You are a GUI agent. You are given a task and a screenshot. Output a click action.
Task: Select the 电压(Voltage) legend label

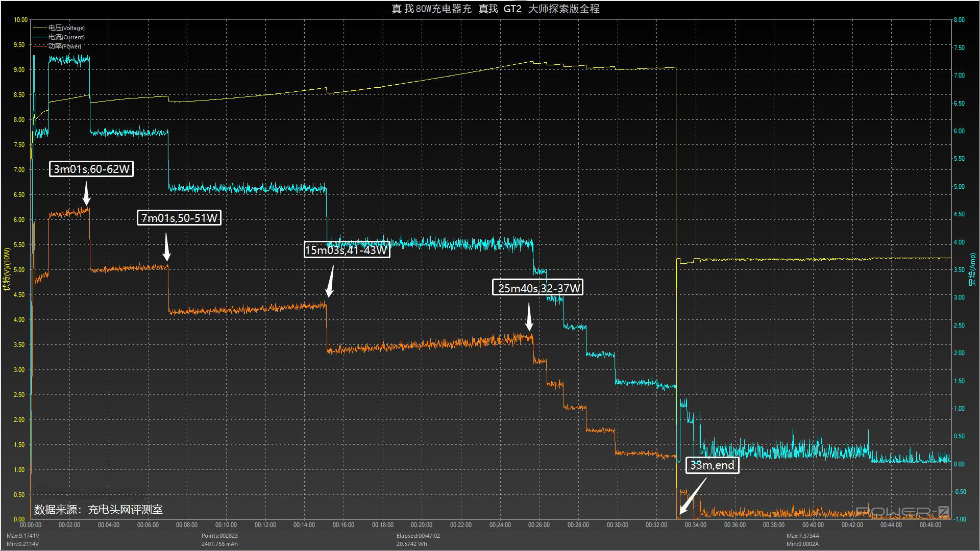point(66,28)
